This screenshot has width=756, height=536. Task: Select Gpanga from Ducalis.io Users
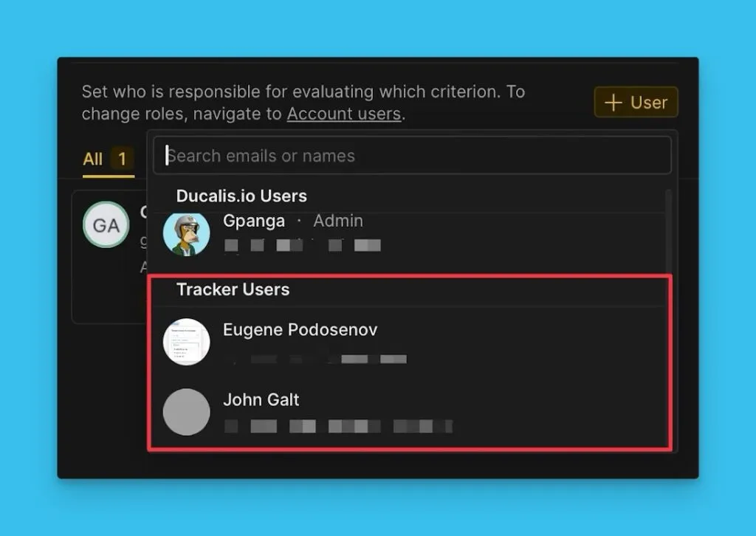point(254,221)
